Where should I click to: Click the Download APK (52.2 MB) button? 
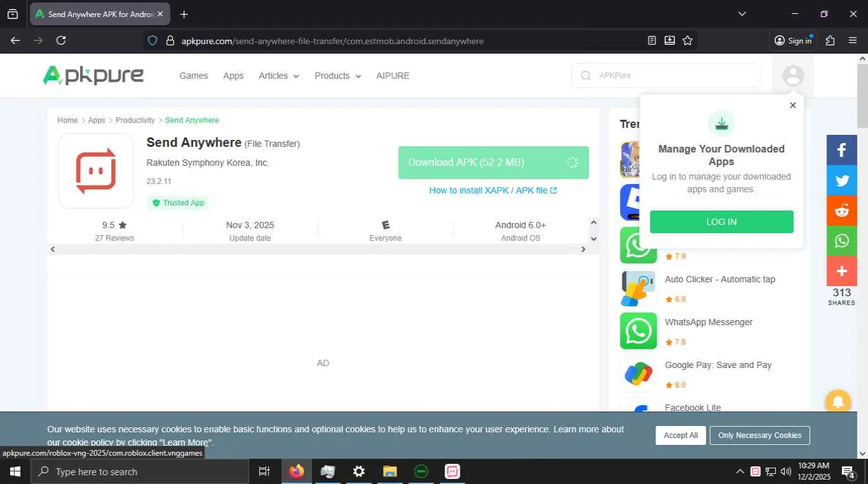(x=493, y=163)
